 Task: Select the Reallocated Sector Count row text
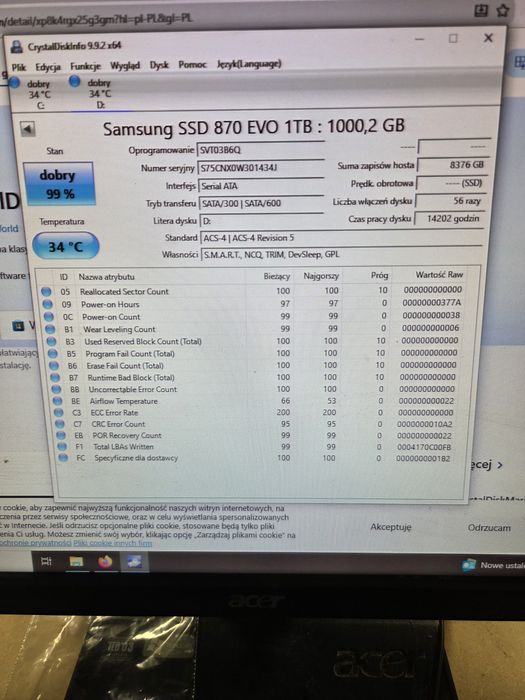pos(124,292)
